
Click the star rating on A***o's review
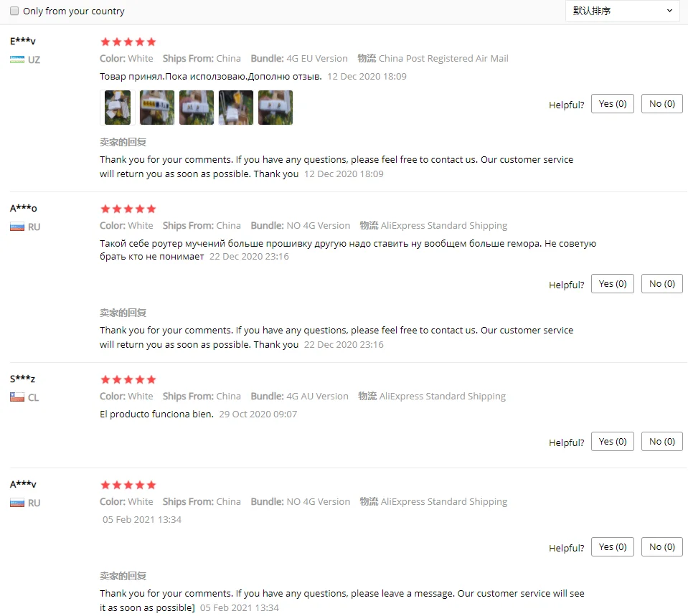coord(128,209)
